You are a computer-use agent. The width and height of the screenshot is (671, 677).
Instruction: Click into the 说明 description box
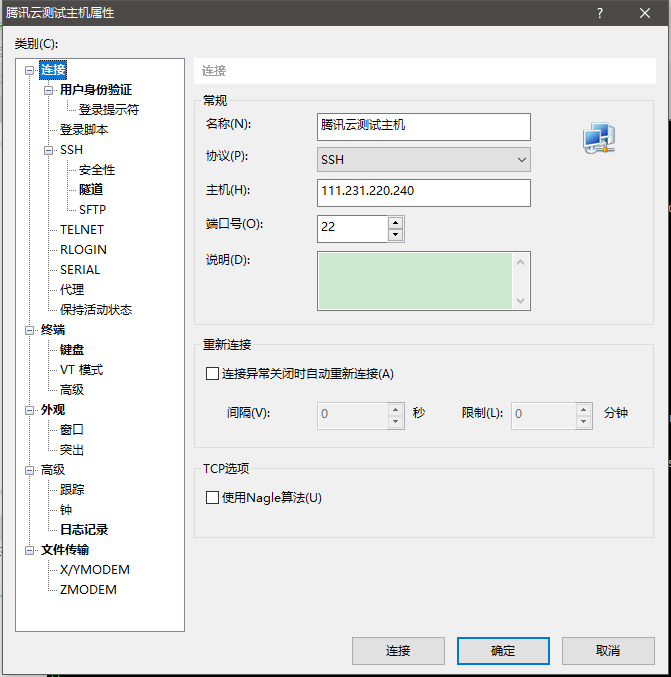point(415,281)
